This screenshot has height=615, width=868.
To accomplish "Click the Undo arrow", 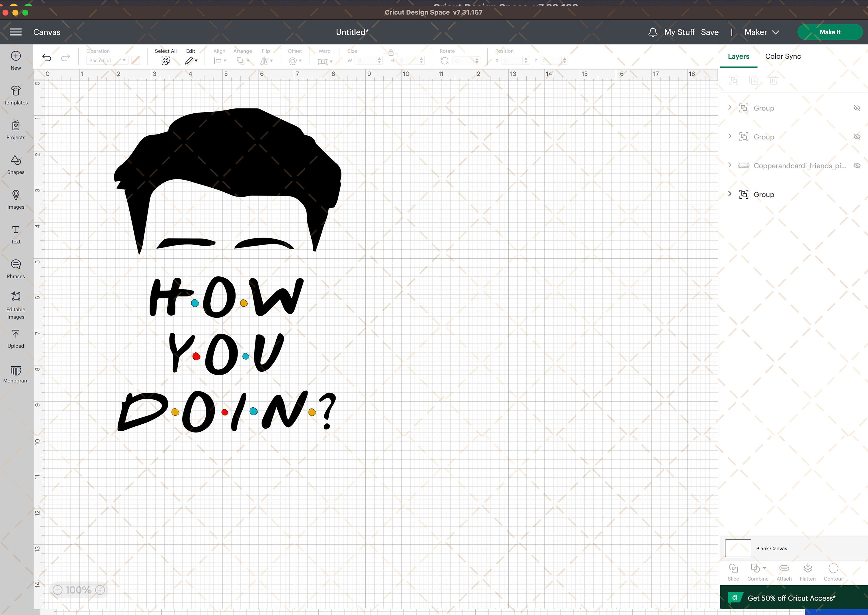I will [47, 58].
